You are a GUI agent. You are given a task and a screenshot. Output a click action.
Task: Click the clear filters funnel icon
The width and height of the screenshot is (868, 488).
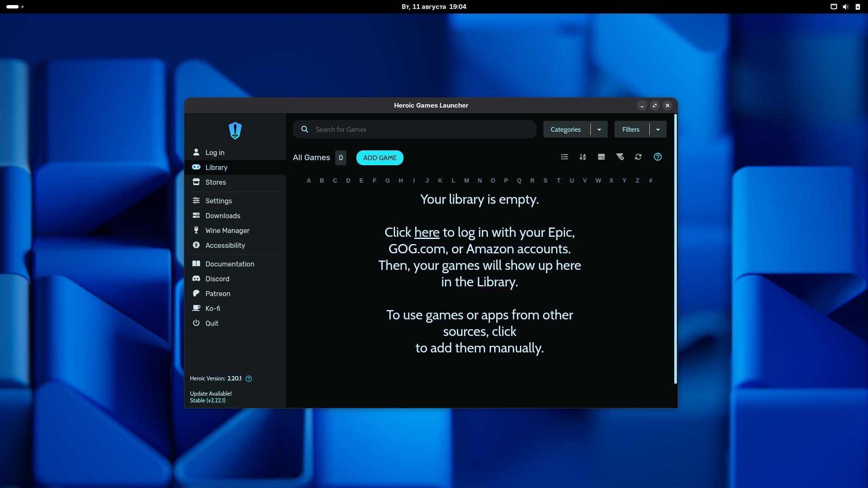(x=620, y=157)
